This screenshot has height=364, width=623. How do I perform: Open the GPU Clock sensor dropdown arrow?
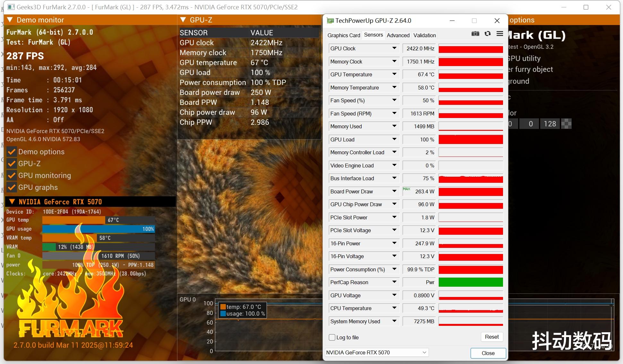pos(394,48)
